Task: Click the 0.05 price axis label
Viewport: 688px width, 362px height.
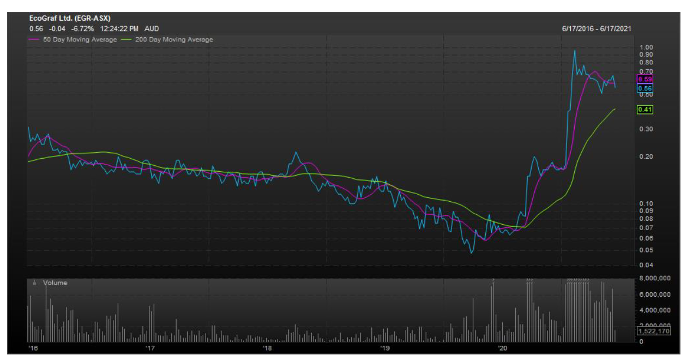Action: click(x=646, y=250)
